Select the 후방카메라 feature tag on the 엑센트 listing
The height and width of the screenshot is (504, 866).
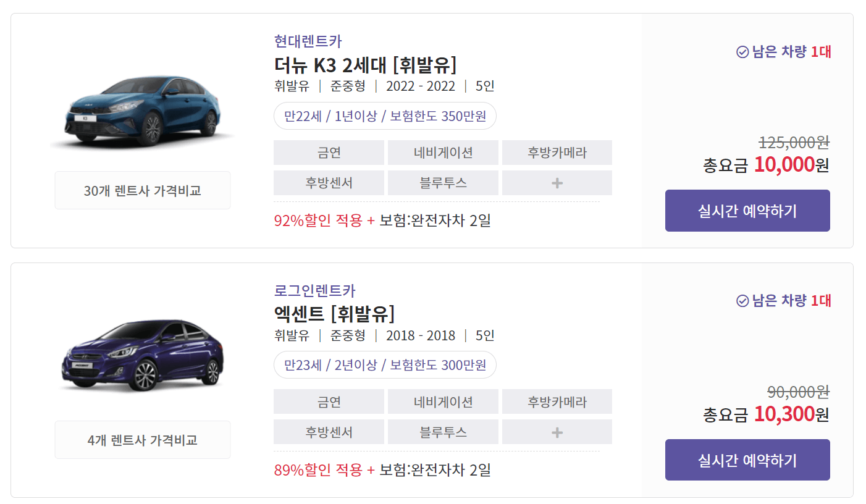coord(557,401)
